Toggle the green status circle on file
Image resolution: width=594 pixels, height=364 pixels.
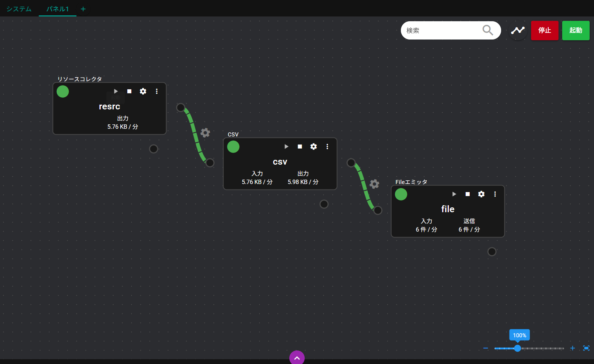(x=401, y=194)
